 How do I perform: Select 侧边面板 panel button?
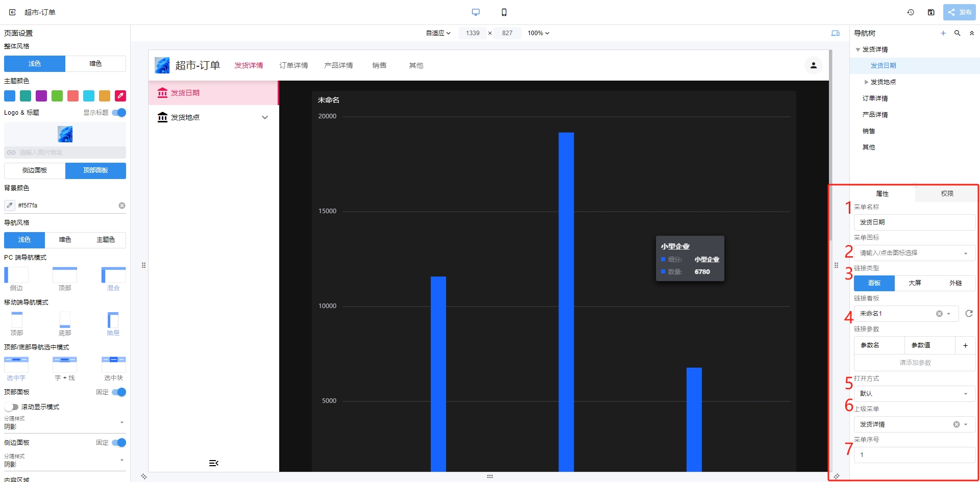point(35,170)
